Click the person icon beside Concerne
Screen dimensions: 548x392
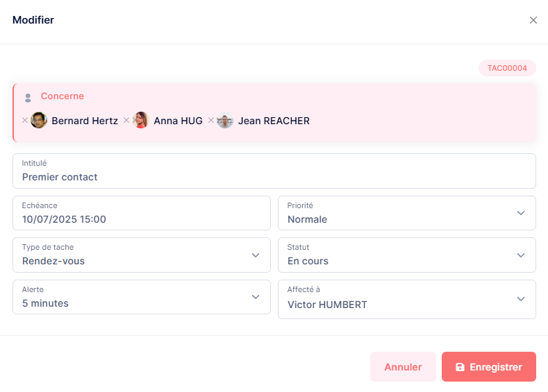[28, 97]
